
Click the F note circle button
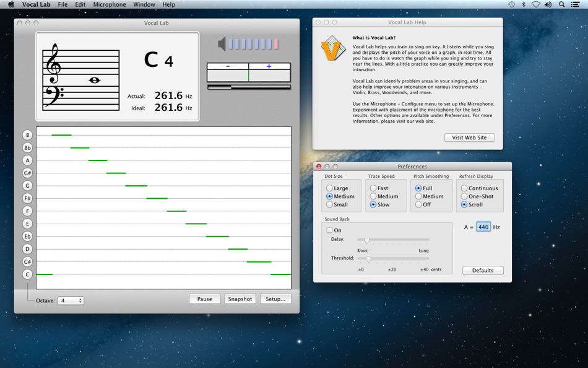27,211
